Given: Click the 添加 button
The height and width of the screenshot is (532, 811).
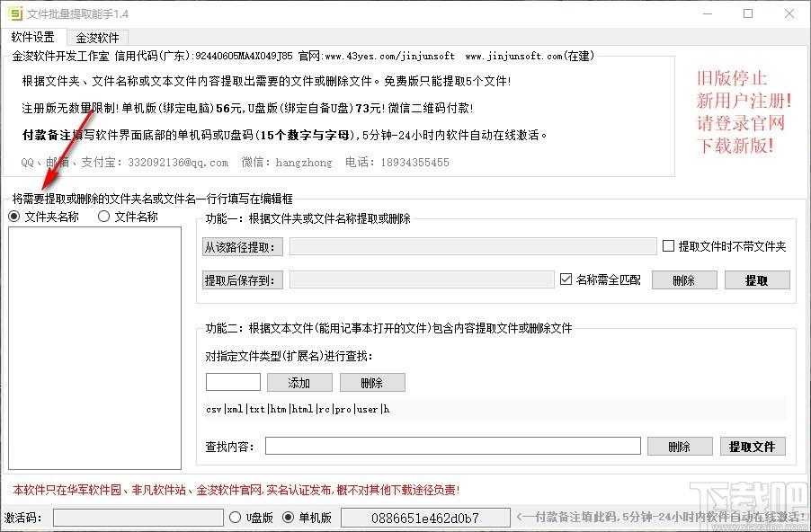Looking at the screenshot, I should (x=299, y=383).
